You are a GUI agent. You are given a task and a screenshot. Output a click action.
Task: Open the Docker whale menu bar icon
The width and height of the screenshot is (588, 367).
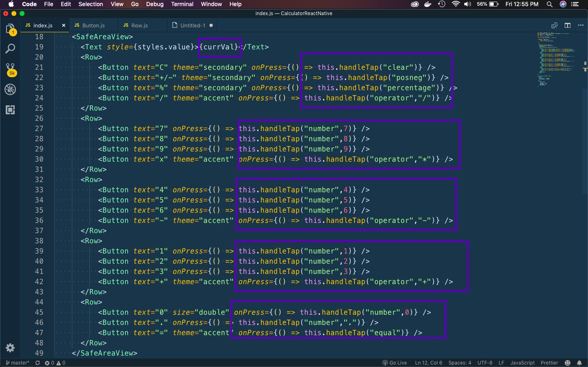tap(428, 4)
